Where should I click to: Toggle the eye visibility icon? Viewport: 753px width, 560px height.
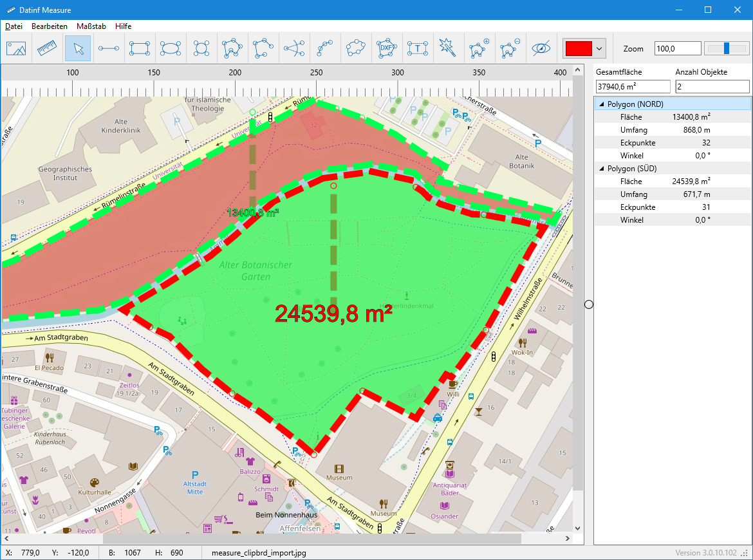click(x=541, y=48)
